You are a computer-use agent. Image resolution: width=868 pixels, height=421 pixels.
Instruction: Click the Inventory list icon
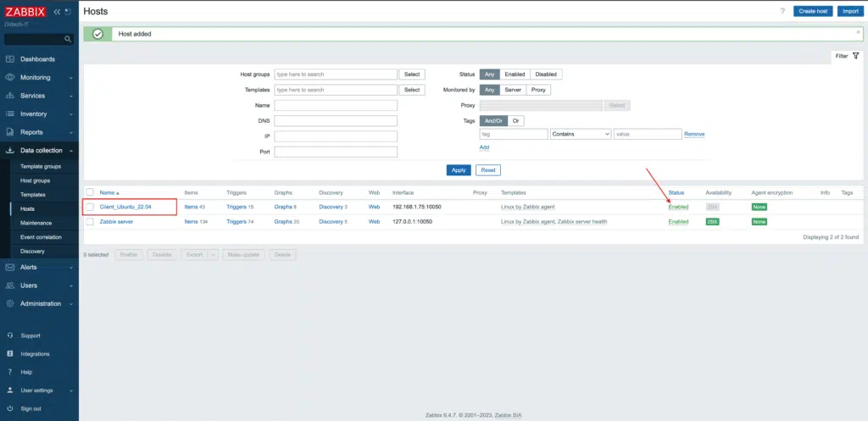point(10,114)
